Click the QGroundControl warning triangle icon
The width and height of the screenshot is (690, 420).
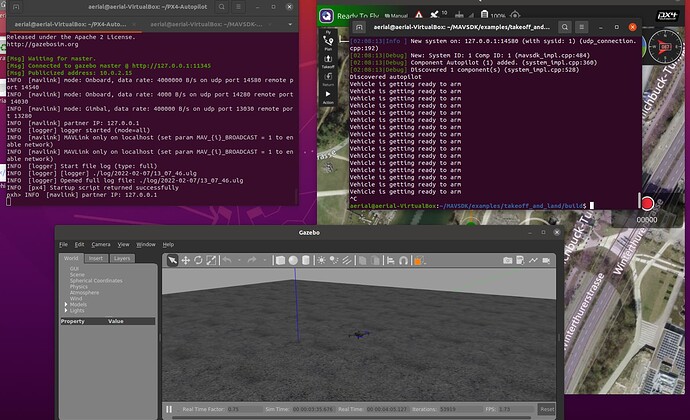(418, 15)
